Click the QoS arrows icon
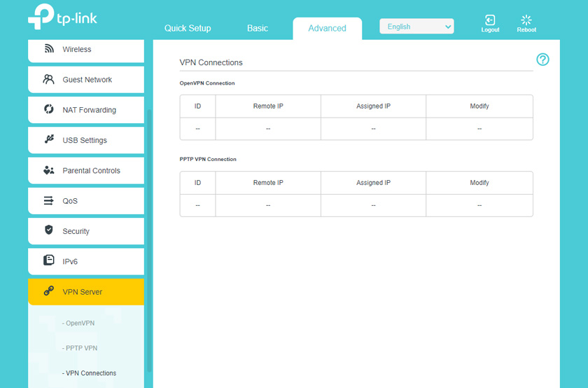588x388 pixels. (49, 200)
